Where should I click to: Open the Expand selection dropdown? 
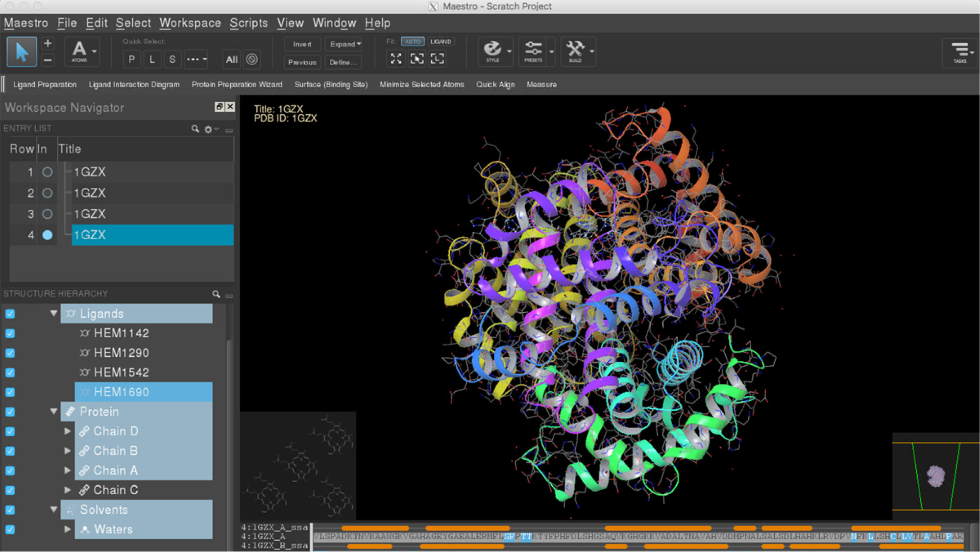pos(345,44)
